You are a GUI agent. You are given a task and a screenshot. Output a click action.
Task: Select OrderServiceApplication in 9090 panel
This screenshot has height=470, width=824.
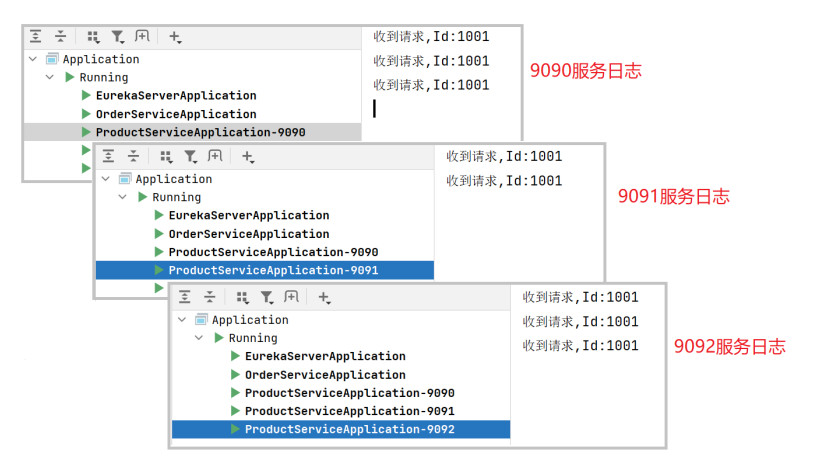point(176,114)
